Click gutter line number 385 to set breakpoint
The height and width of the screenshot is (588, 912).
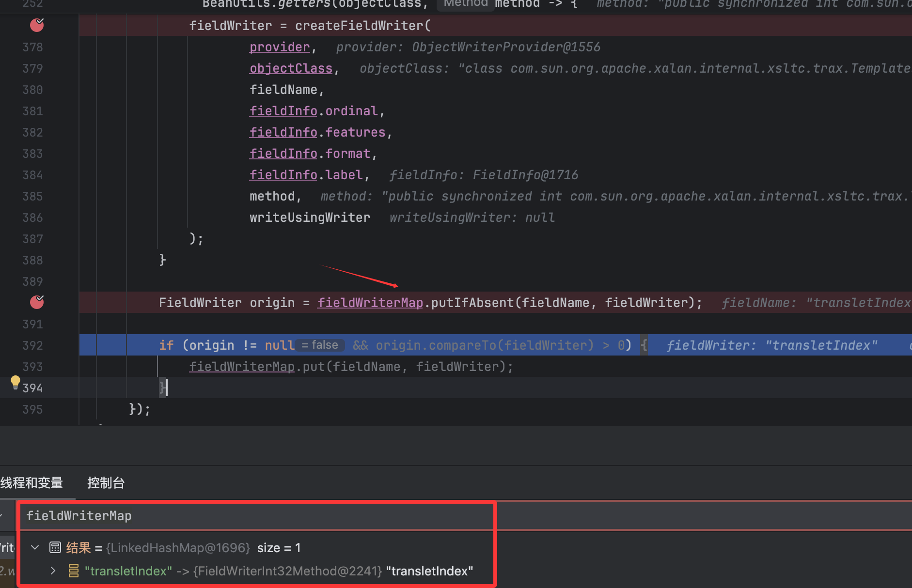coord(32,196)
